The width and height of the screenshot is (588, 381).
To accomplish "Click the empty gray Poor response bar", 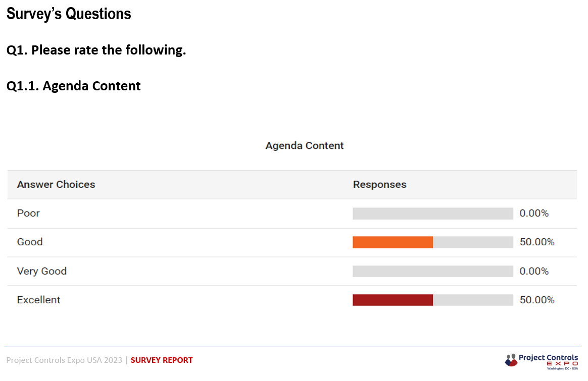I will coord(433,213).
